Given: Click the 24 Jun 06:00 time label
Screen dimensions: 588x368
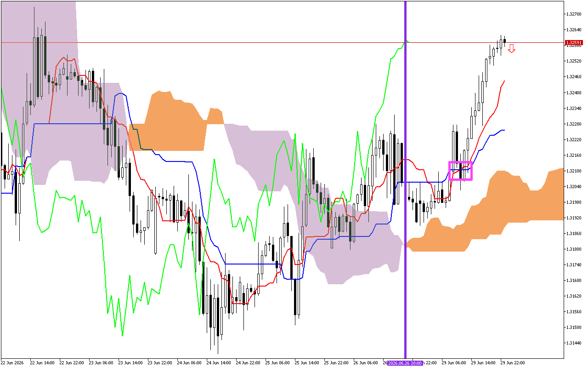Looking at the screenshot, I should [189, 363].
